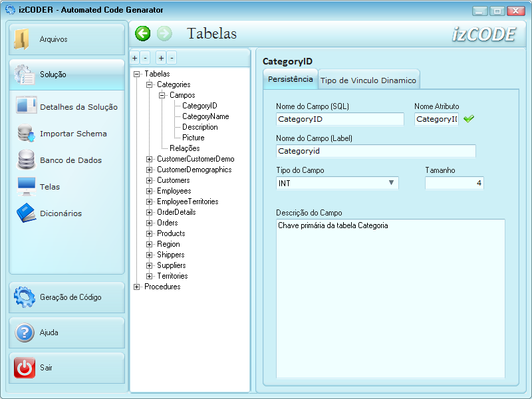This screenshot has height=399, width=532.
Task: Open the Banco de Dados icon
Action: [x=27, y=160]
